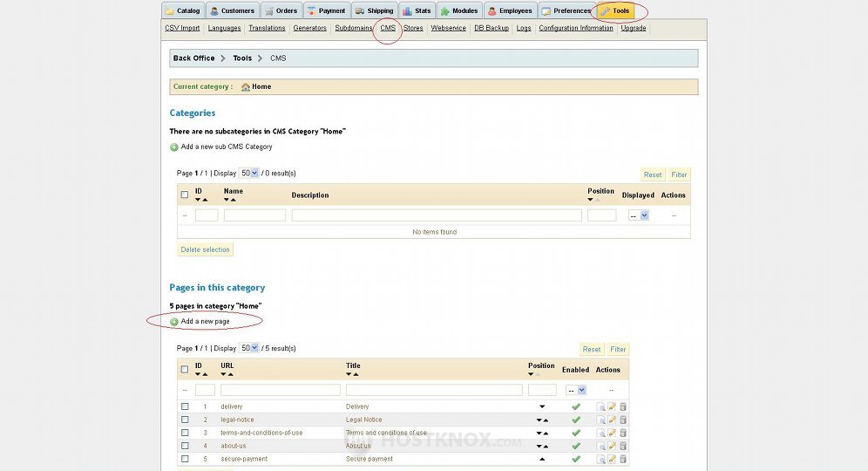Screen dimensions: 868x471
Task: View the terms-and-conditions-of-use page icon
Action: click(600, 433)
